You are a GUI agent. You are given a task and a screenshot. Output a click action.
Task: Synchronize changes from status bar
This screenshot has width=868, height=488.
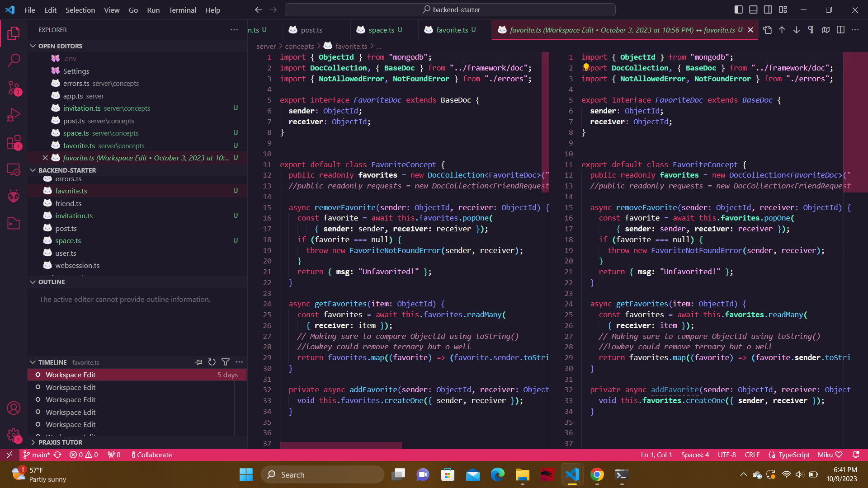point(57,455)
